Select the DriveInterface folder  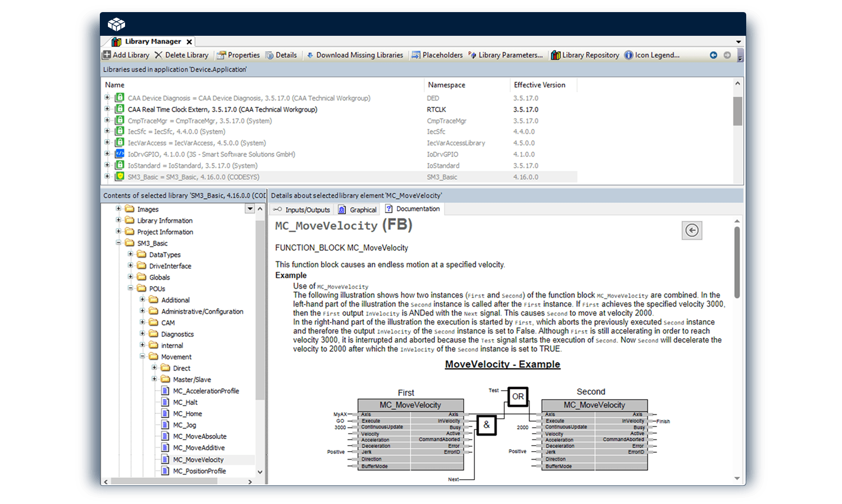pyautogui.click(x=170, y=266)
